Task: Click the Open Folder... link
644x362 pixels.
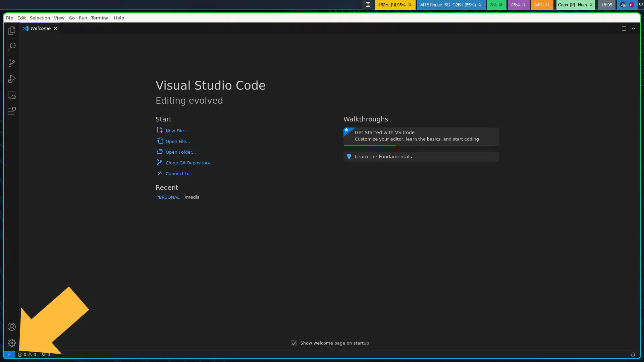Action: point(180,152)
